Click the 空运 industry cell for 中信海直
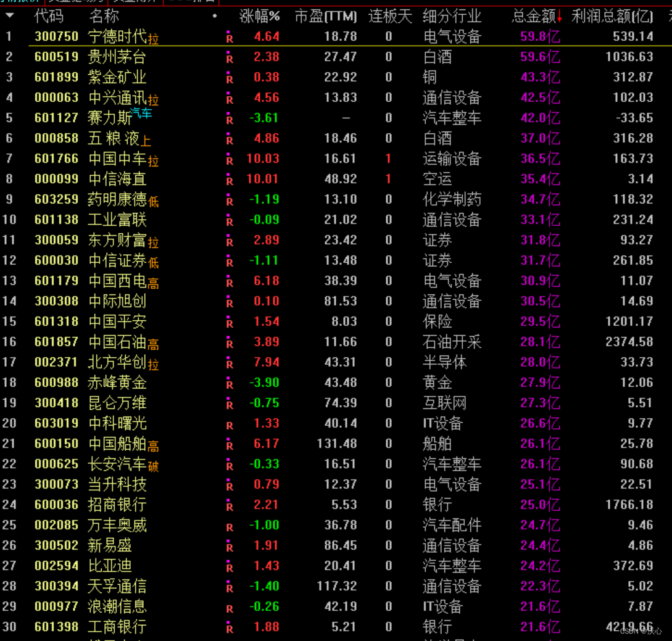 pos(437,179)
